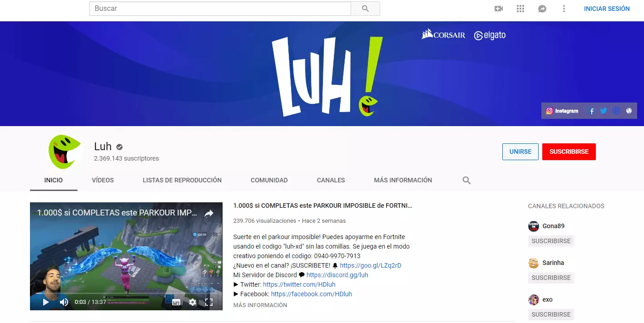Open the video settings gear
The height and width of the screenshot is (323, 644).
pyautogui.click(x=193, y=302)
